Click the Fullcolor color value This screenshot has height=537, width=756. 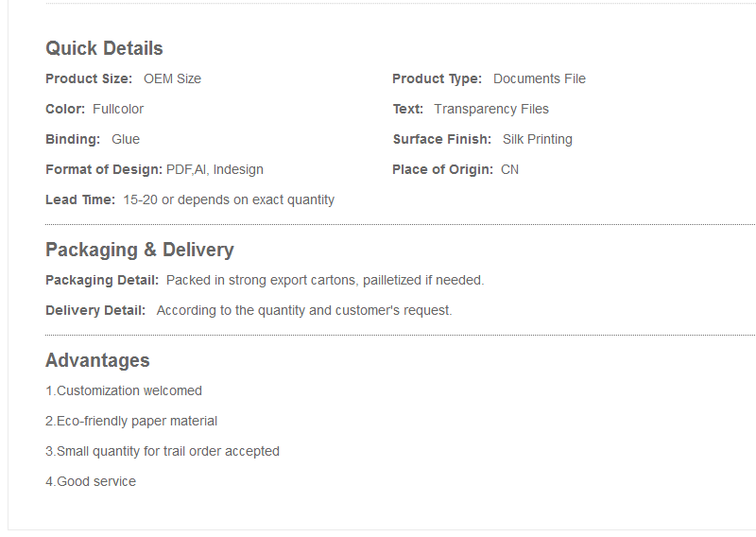(x=118, y=109)
